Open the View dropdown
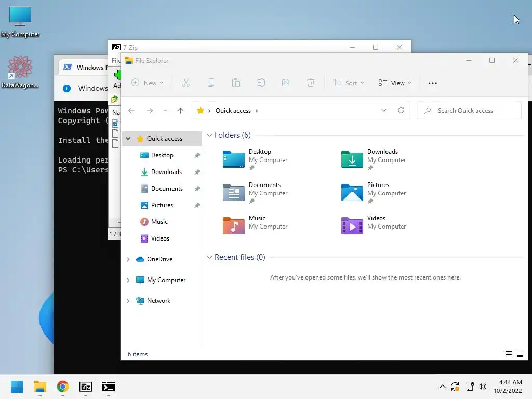 pos(395,83)
